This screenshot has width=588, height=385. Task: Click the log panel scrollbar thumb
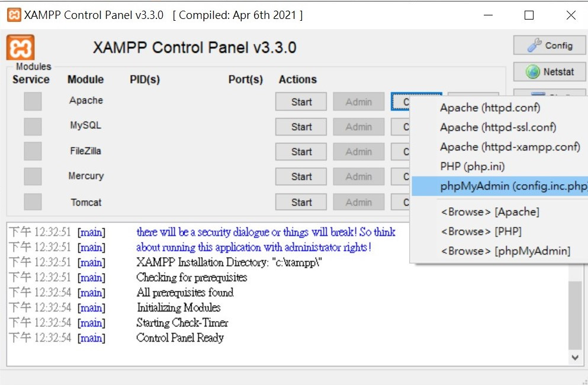pos(575,315)
